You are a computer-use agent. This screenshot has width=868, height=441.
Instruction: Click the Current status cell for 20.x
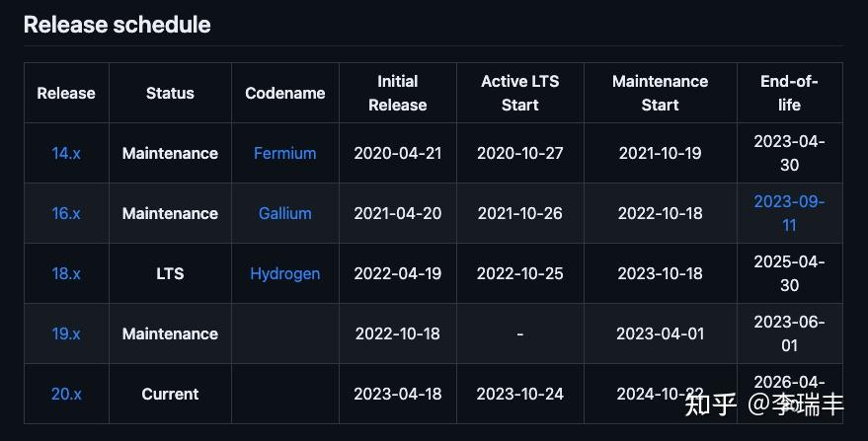[x=170, y=394]
